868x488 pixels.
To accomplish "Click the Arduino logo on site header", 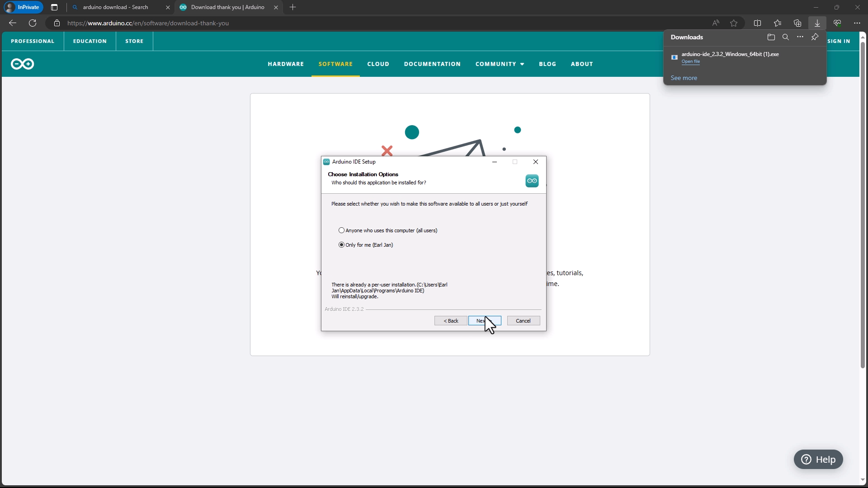I will pyautogui.click(x=22, y=64).
